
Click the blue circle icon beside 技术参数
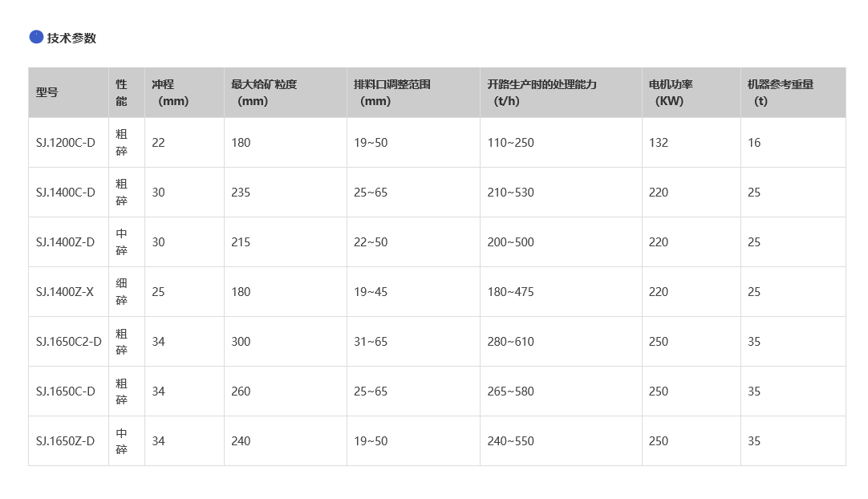36,37
